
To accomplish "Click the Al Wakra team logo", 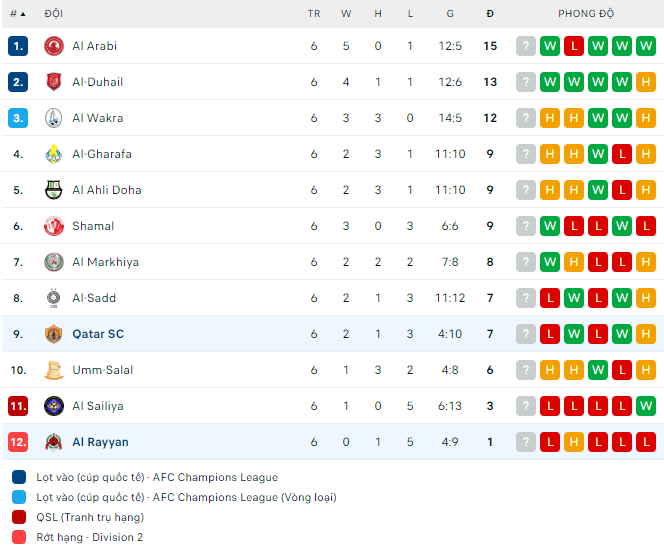I will click(x=54, y=118).
